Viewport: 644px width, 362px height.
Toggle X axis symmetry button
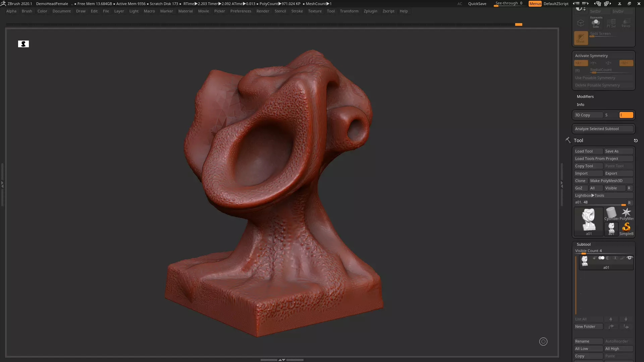coord(581,63)
